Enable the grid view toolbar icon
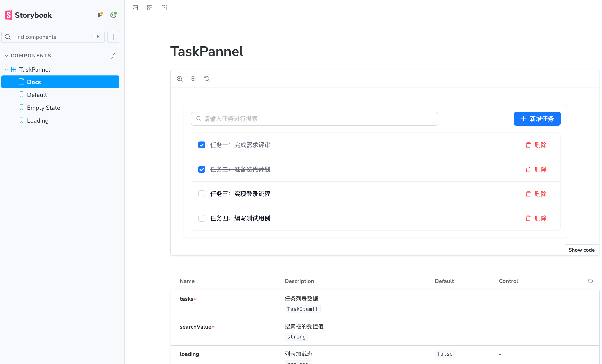 pyautogui.click(x=150, y=8)
